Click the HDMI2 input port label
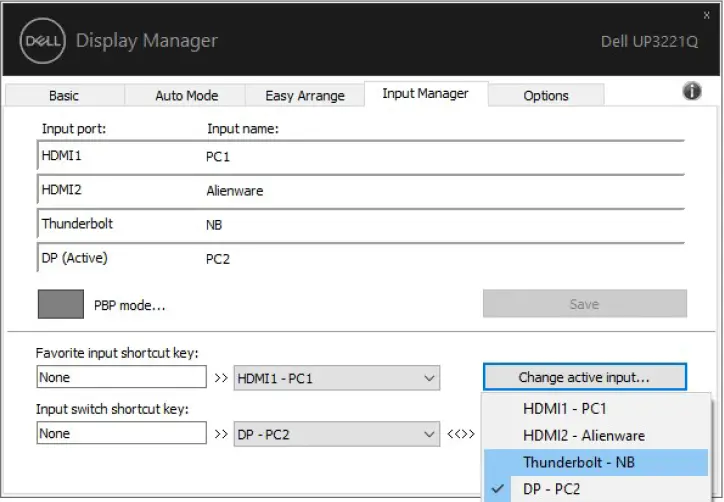Image resolution: width=724 pixels, height=502 pixels. [61, 189]
